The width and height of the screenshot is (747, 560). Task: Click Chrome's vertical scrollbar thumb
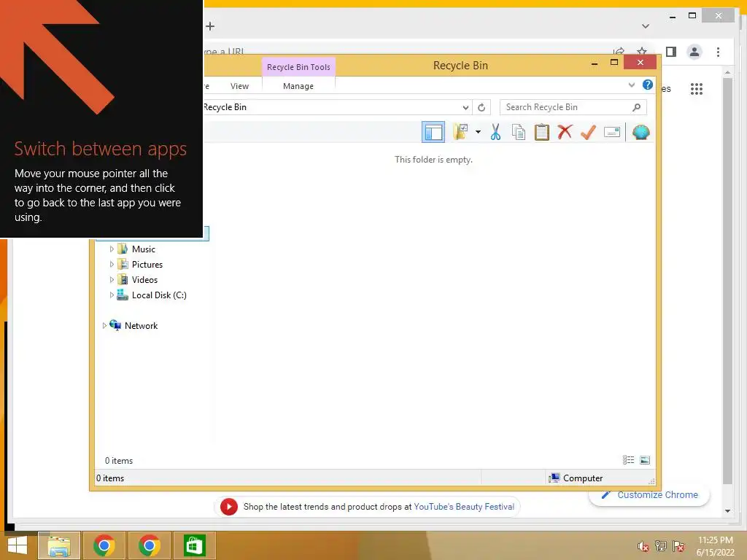pyautogui.click(x=727, y=281)
